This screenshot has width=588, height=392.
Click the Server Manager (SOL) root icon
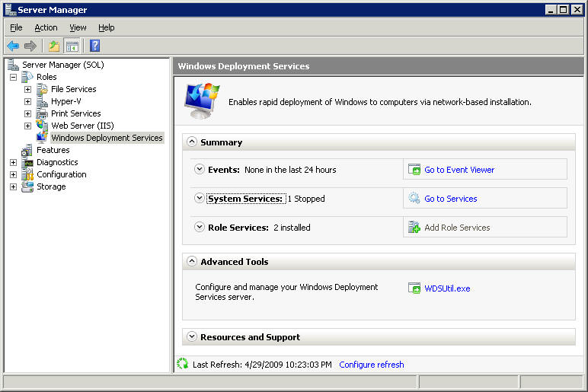click(13, 65)
